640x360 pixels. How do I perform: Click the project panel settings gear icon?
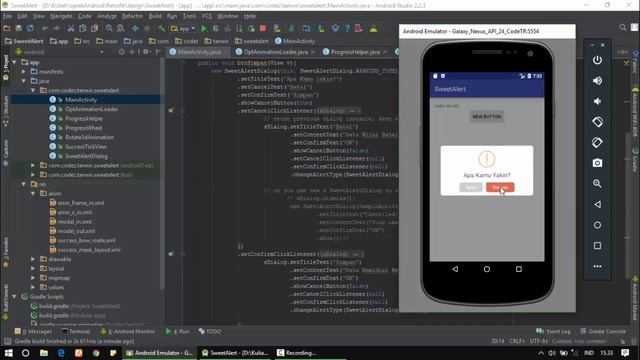point(146,52)
